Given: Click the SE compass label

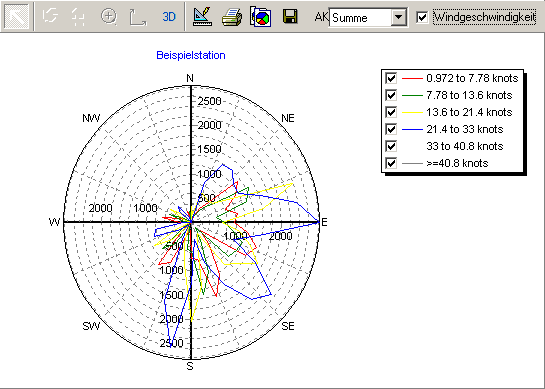Looking at the screenshot, I should click(288, 326).
